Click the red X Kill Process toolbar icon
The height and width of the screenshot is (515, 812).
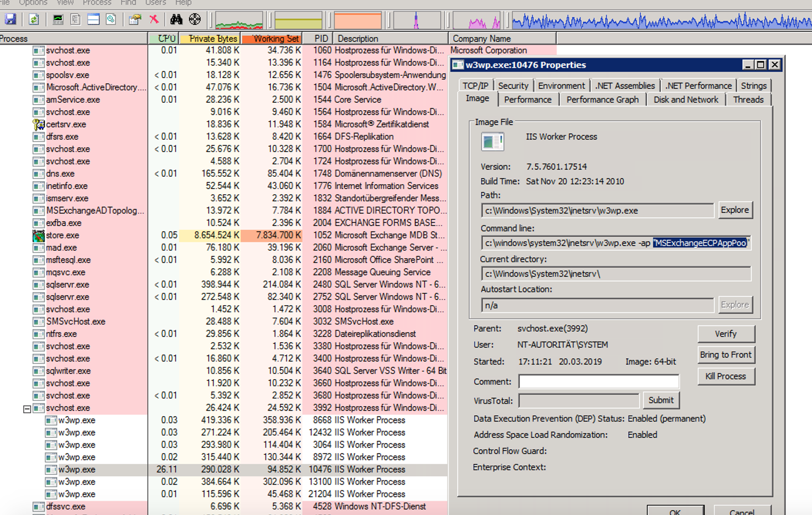point(154,19)
